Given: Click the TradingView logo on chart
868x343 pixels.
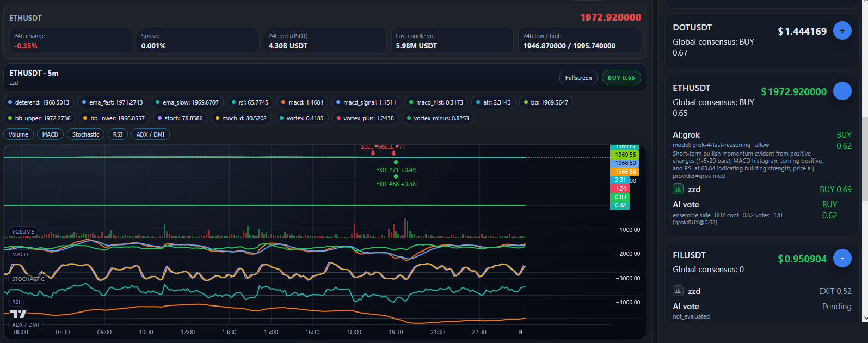Looking at the screenshot, I should pos(19,314).
